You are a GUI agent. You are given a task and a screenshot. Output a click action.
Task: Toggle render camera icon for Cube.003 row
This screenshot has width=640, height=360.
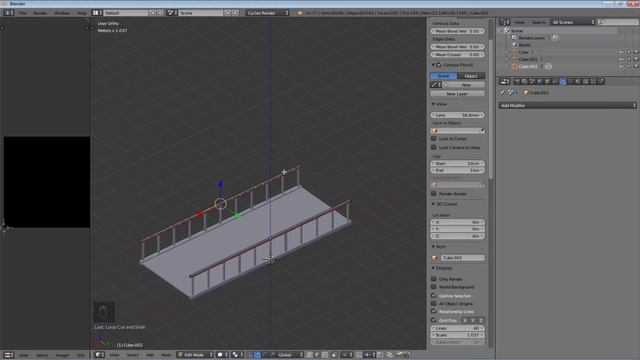(x=636, y=66)
